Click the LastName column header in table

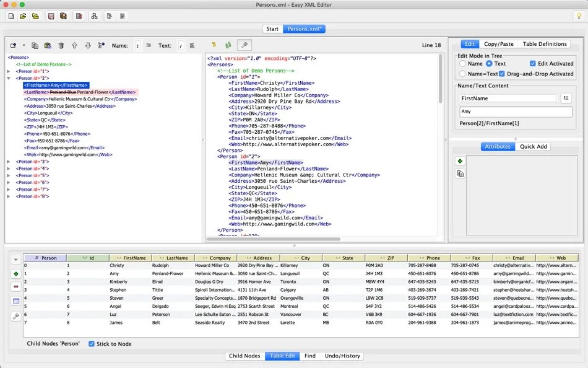[173, 258]
